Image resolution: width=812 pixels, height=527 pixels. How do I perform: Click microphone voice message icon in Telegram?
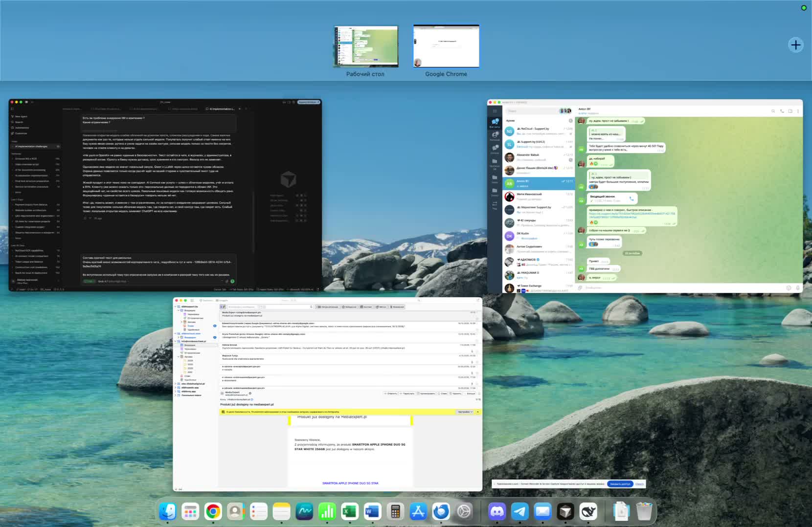797,288
